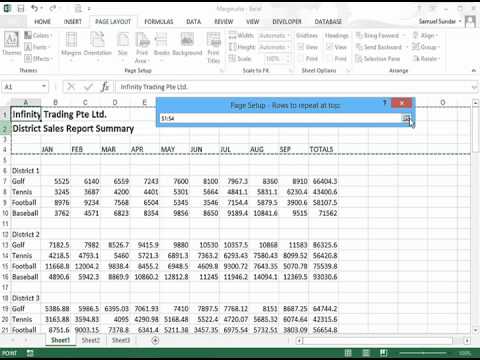480x360 pixels.
Task: Open the DEVELOPER tab
Action: (x=287, y=22)
